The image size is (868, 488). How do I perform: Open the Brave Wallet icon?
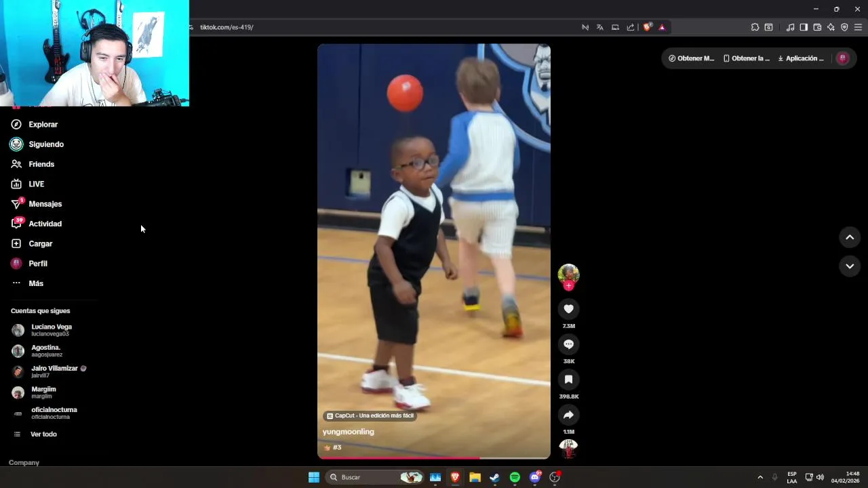click(817, 27)
